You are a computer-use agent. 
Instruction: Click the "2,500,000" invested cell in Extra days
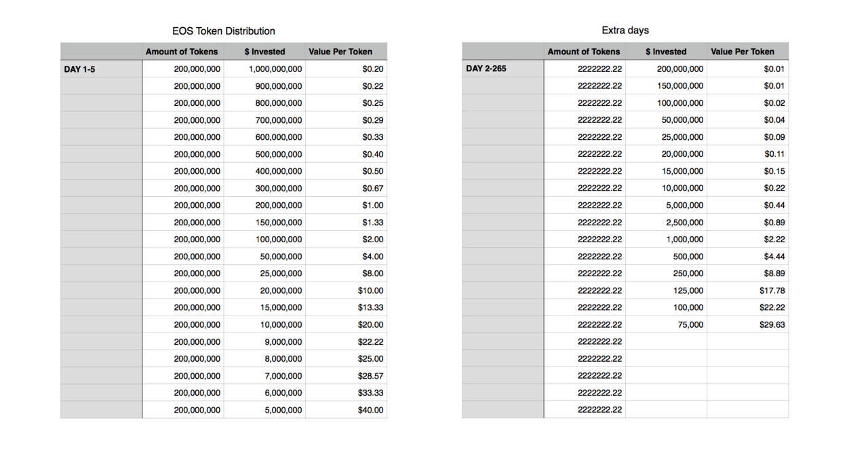[x=666, y=222]
